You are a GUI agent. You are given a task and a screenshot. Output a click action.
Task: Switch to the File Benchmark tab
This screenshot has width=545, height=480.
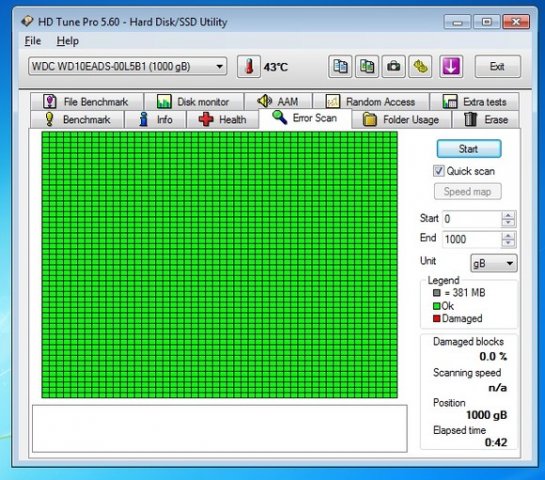87,102
